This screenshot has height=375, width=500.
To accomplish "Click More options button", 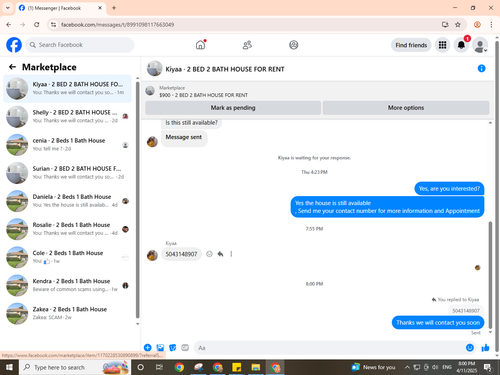I will pos(406,108).
